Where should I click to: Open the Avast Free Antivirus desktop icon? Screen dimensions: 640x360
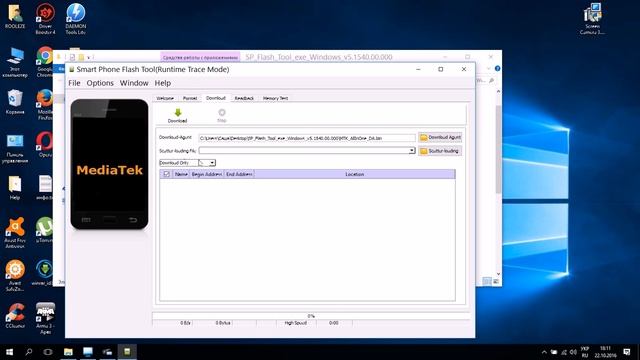point(15,233)
